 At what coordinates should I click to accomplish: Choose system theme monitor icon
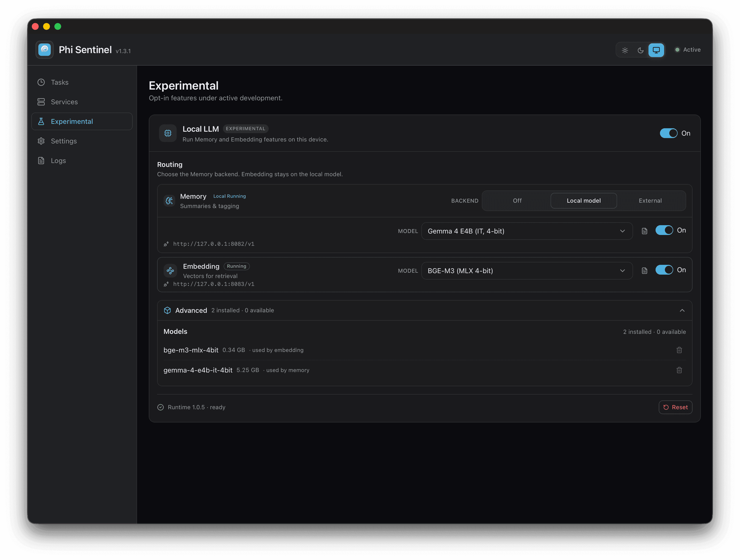(x=656, y=50)
